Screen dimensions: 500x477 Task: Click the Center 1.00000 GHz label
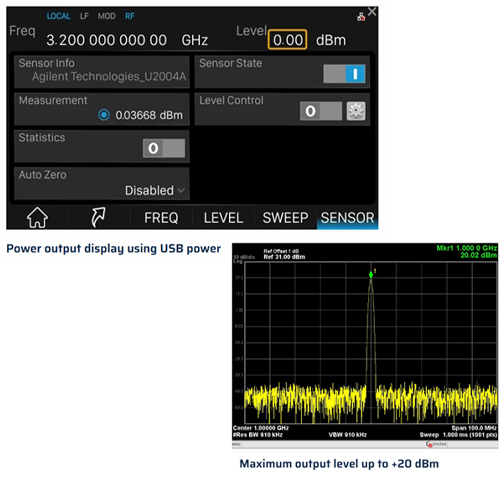pyautogui.click(x=261, y=428)
